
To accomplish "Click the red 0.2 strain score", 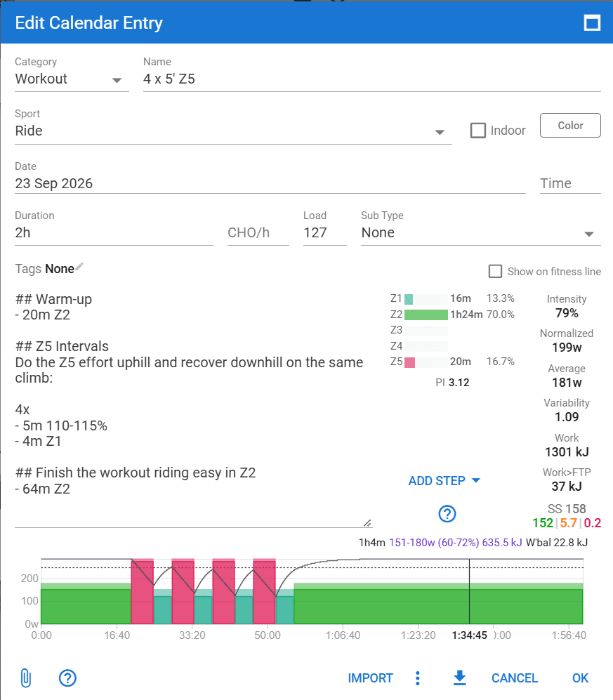I will (x=593, y=523).
